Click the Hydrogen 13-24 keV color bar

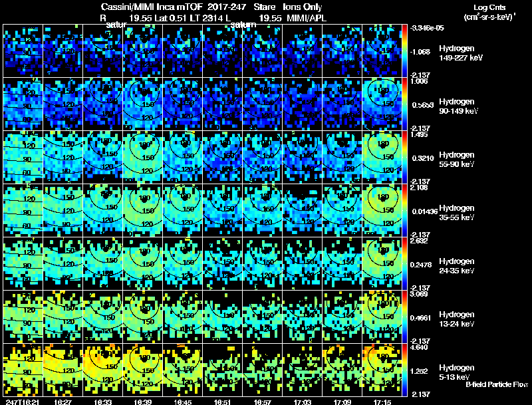coord(404,317)
